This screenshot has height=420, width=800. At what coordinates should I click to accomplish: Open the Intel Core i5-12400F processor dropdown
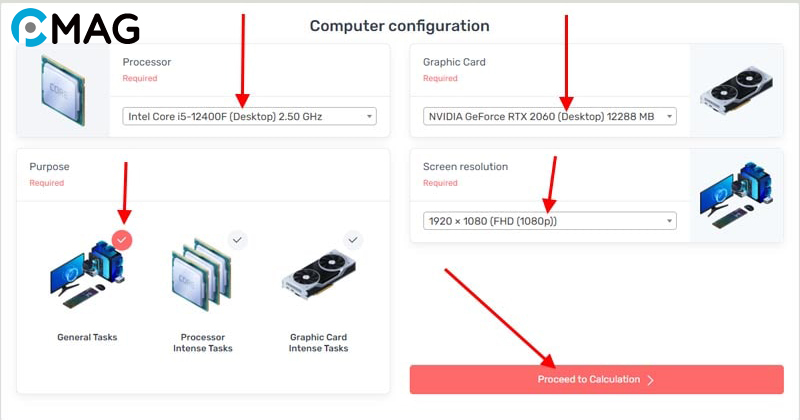pyautogui.click(x=249, y=116)
